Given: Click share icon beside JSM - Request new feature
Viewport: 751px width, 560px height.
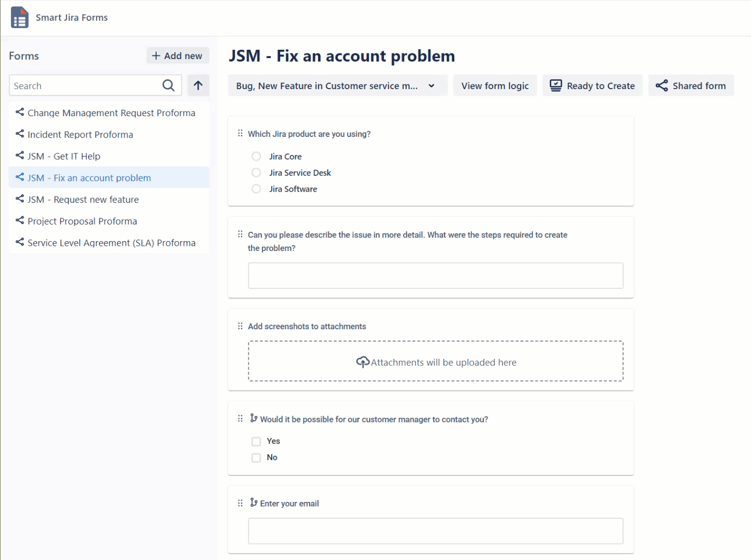Looking at the screenshot, I should [20, 199].
